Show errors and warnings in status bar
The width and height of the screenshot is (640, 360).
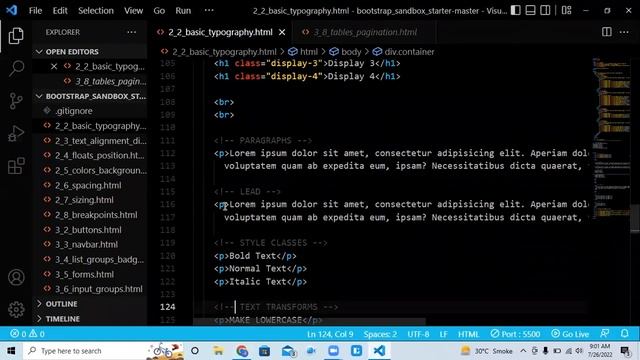pos(27,334)
